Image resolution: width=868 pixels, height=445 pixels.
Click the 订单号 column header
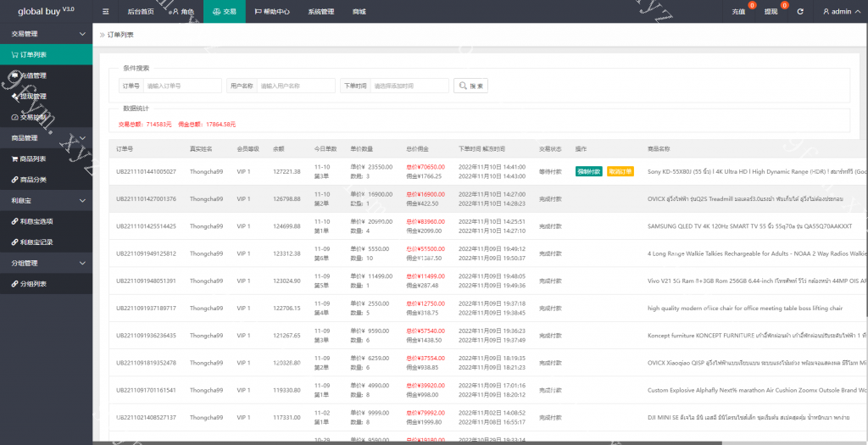pos(125,149)
